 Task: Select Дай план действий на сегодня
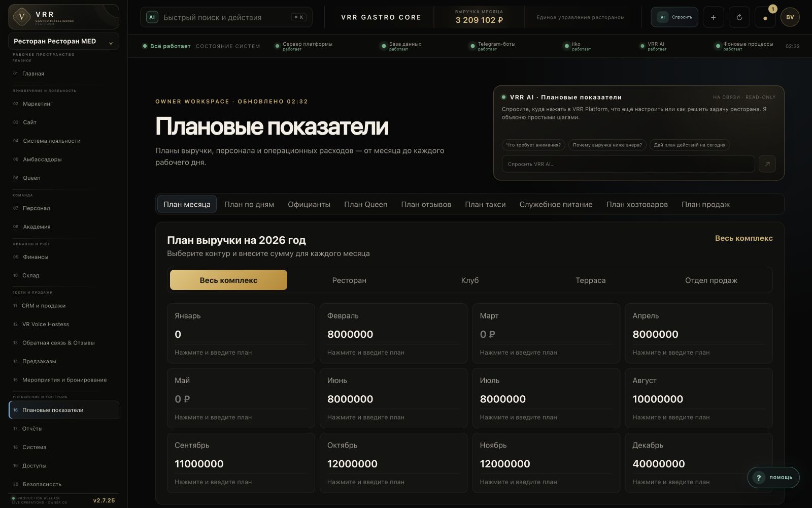pyautogui.click(x=690, y=145)
